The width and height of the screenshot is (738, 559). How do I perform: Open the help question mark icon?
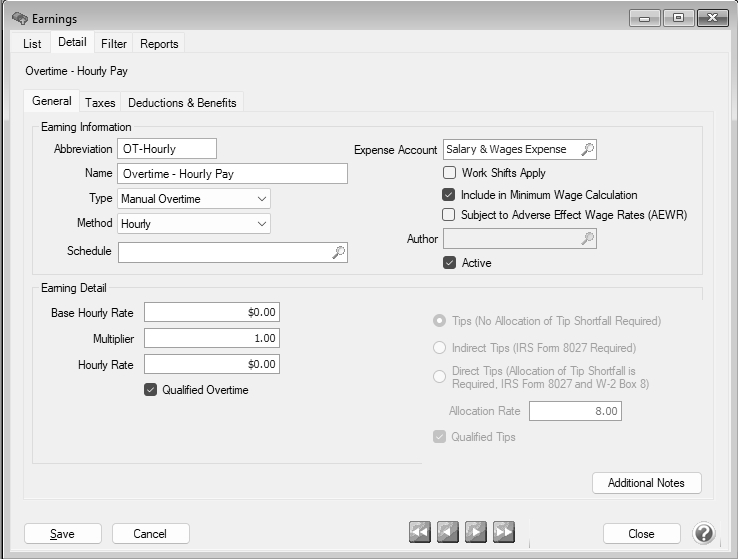click(x=703, y=533)
